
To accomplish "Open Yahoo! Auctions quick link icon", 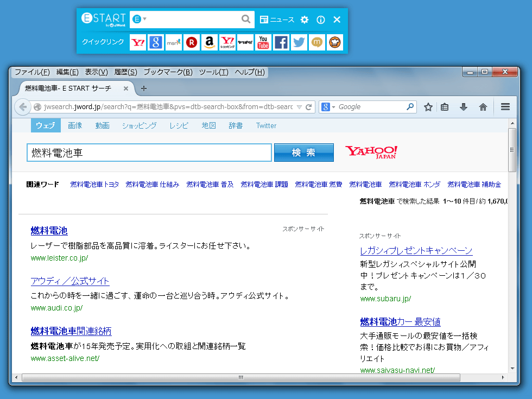I will coord(245,42).
